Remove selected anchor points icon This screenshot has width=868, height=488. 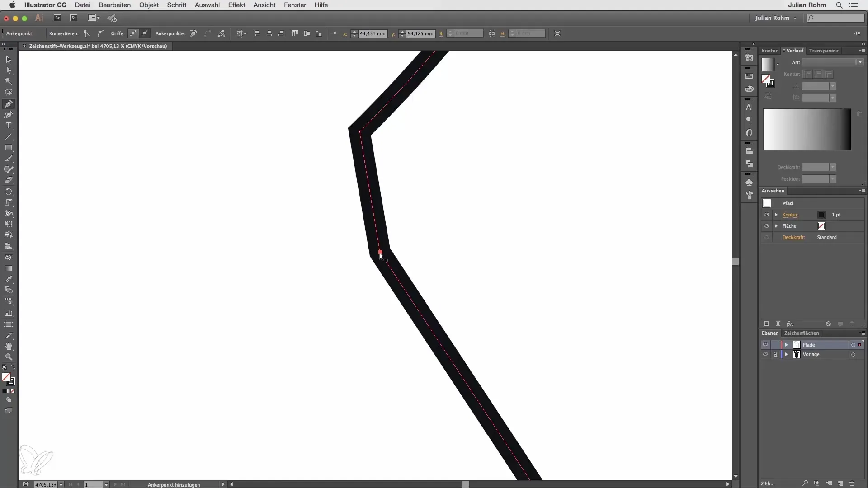coord(193,33)
